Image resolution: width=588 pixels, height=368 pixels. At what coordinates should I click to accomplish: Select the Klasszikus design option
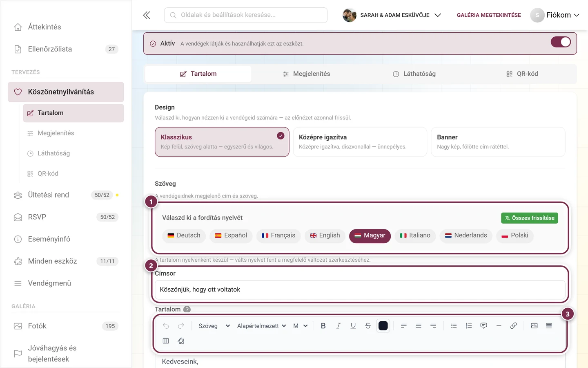click(222, 142)
